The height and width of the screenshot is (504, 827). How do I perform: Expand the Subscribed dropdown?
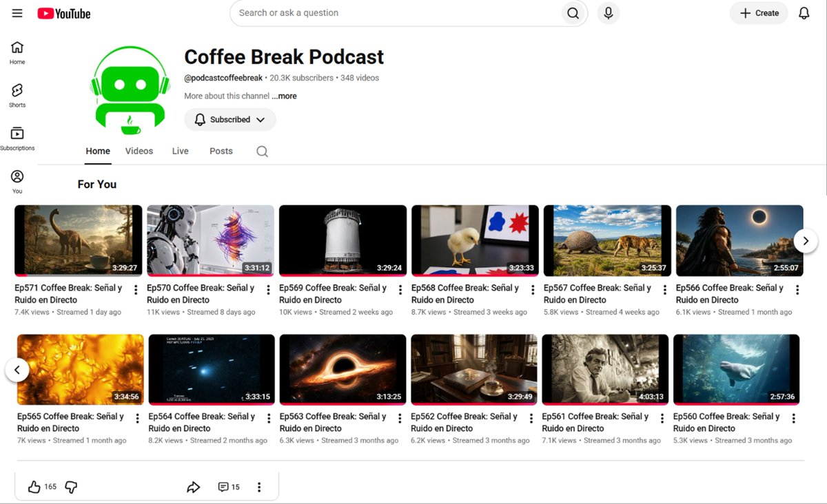click(x=230, y=120)
